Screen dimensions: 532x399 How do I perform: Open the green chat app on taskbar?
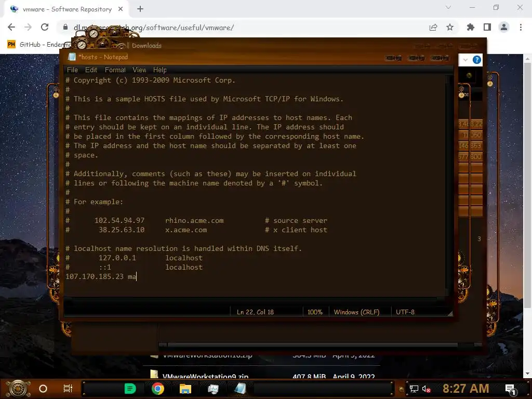coord(130,389)
